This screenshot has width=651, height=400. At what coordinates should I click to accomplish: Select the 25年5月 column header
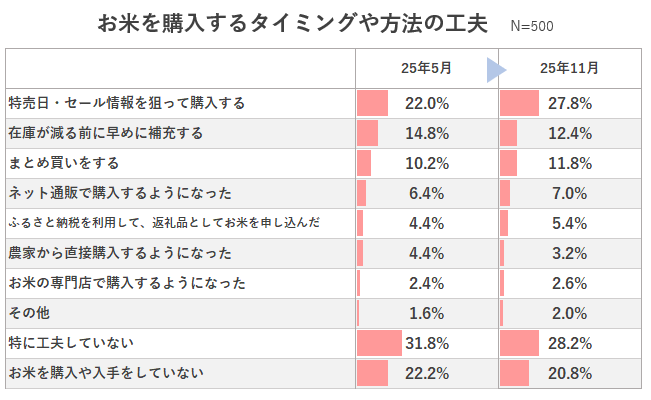point(426,68)
